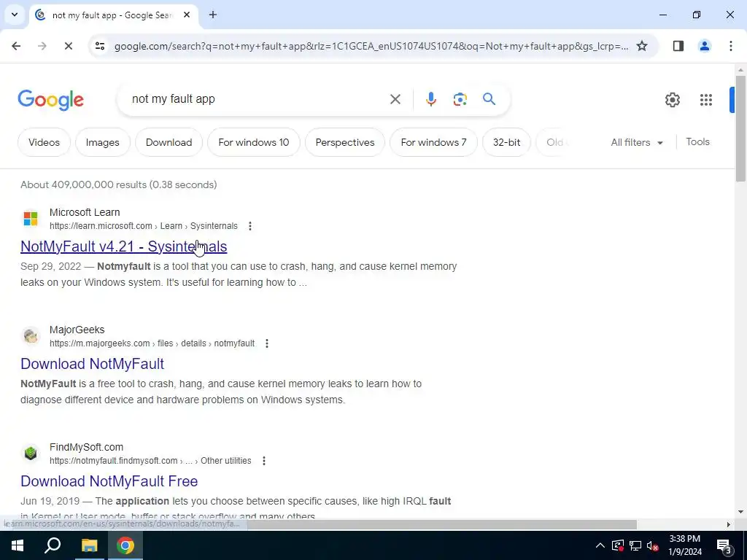
Task: Open NotMyFault v4.21 - Sysinternals link
Action: coord(124,246)
